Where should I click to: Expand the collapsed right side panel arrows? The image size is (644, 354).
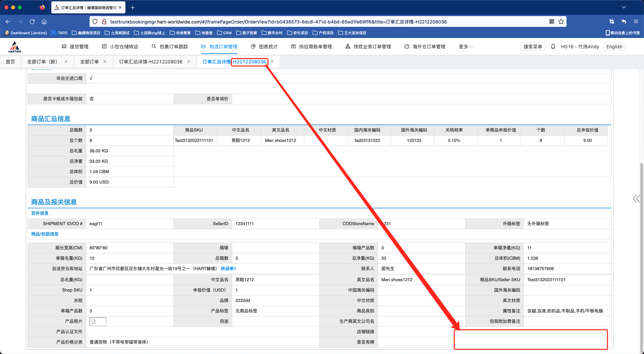[x=636, y=199]
